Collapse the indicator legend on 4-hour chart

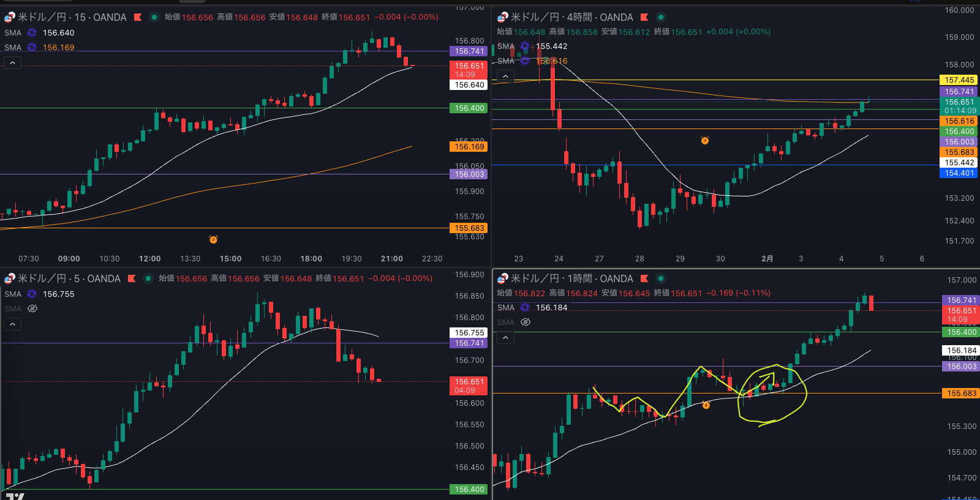(505, 76)
